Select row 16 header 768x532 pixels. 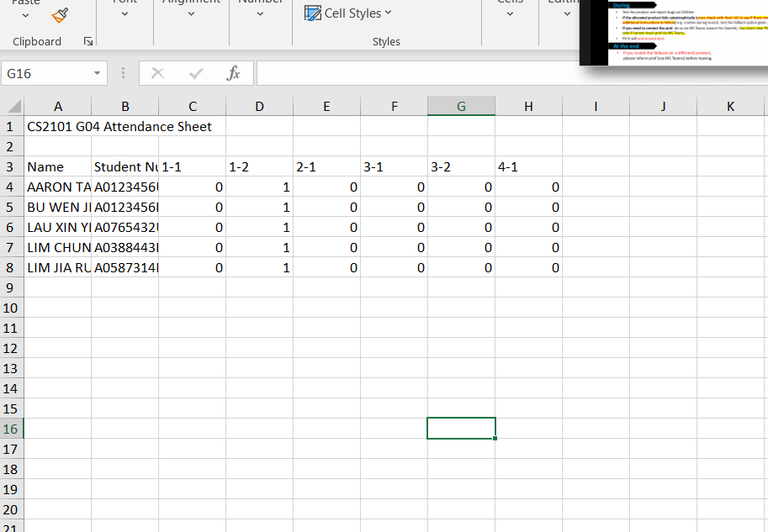(x=12, y=429)
